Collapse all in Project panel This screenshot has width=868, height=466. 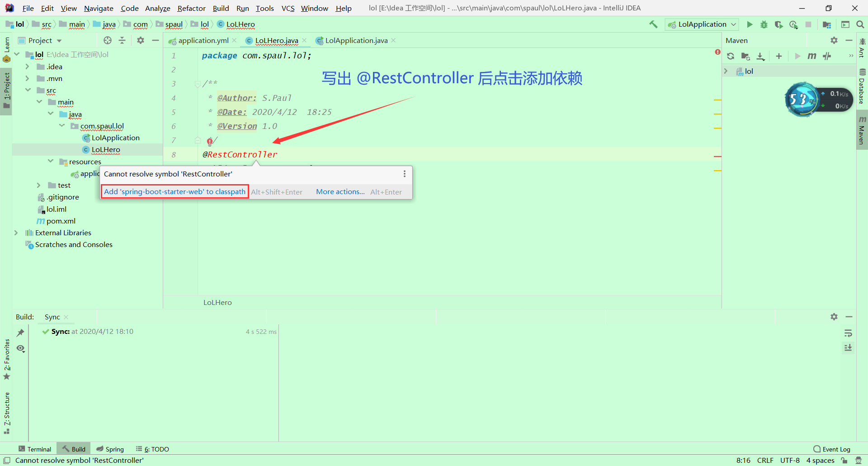pos(122,40)
